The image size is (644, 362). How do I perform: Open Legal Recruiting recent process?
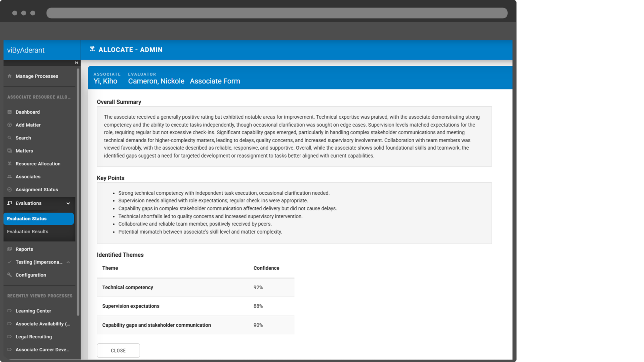tap(34, 337)
